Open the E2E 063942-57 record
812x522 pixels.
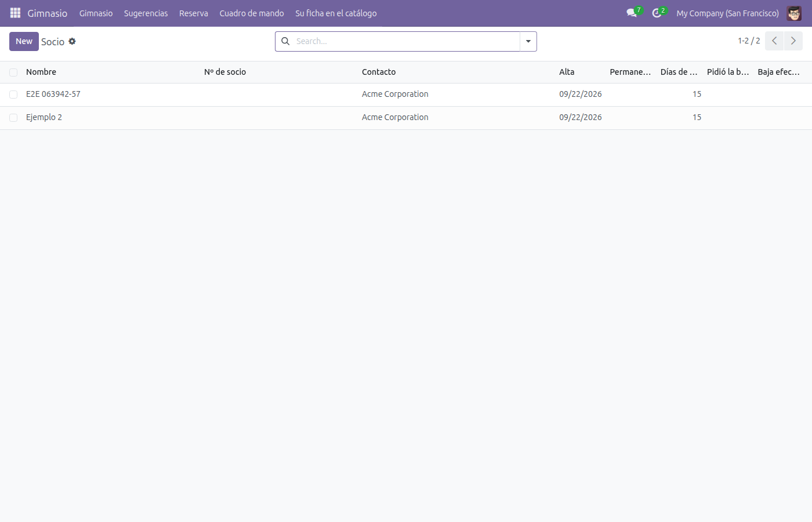point(53,94)
